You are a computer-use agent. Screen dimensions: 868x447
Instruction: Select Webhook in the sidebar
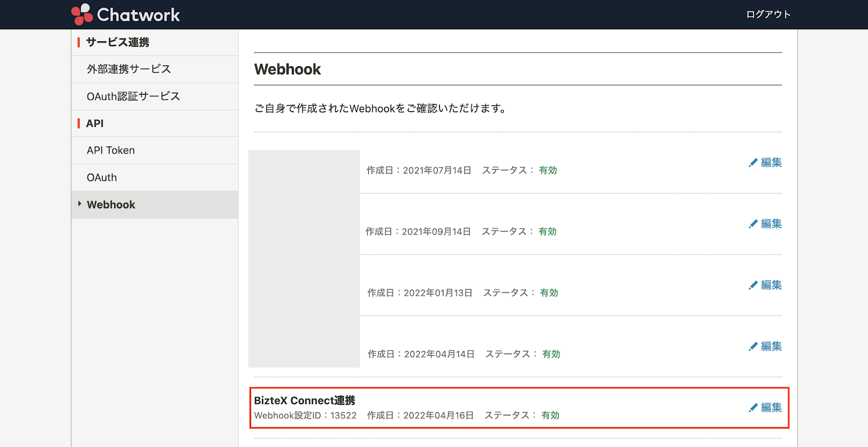click(x=155, y=205)
